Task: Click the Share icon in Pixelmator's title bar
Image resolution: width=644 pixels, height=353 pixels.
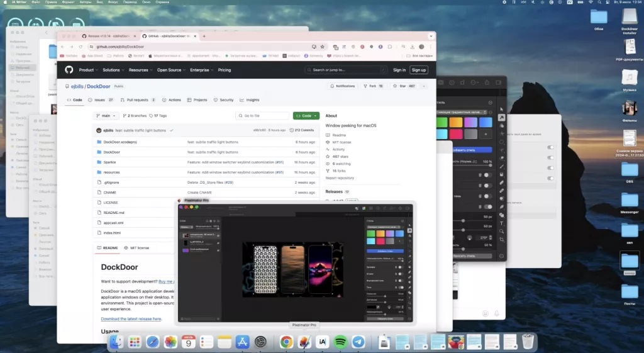Action: click(487, 82)
